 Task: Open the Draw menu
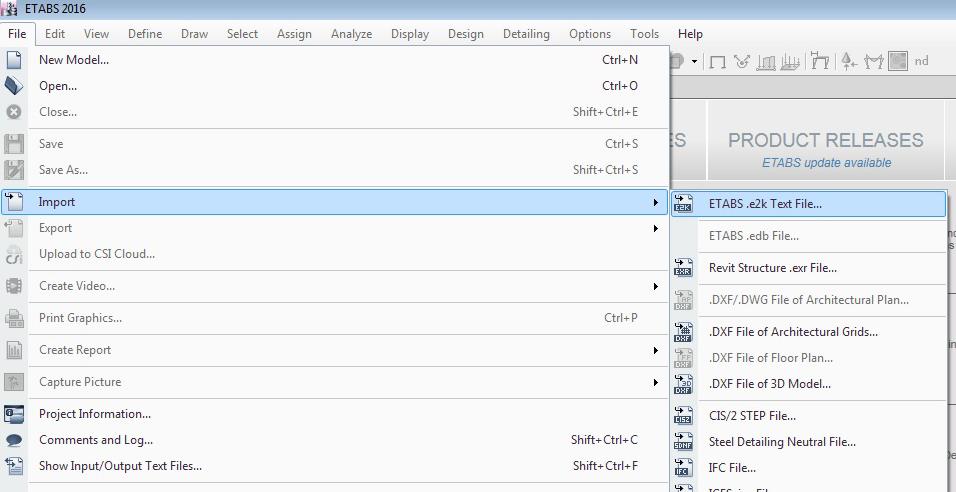194,34
